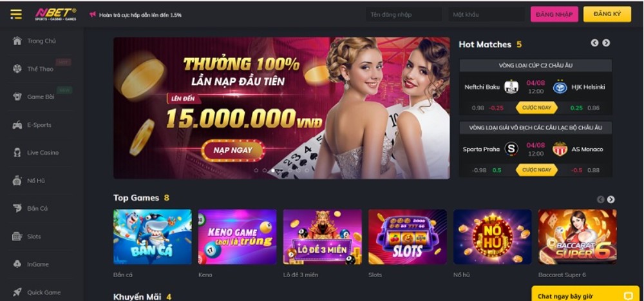
Task: Show previous Hot Matches with left arrow
Action: tap(594, 43)
